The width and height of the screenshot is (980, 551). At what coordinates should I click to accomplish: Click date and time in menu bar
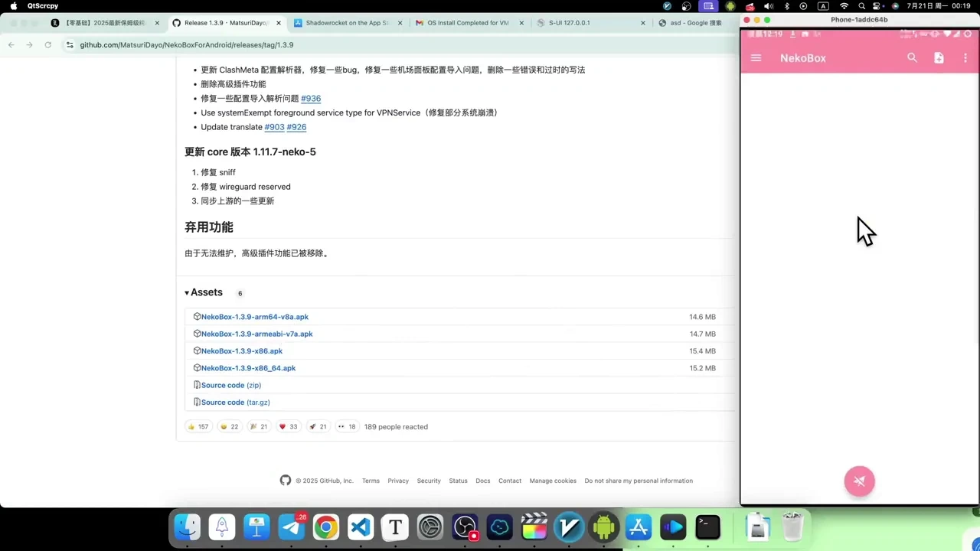(938, 5)
